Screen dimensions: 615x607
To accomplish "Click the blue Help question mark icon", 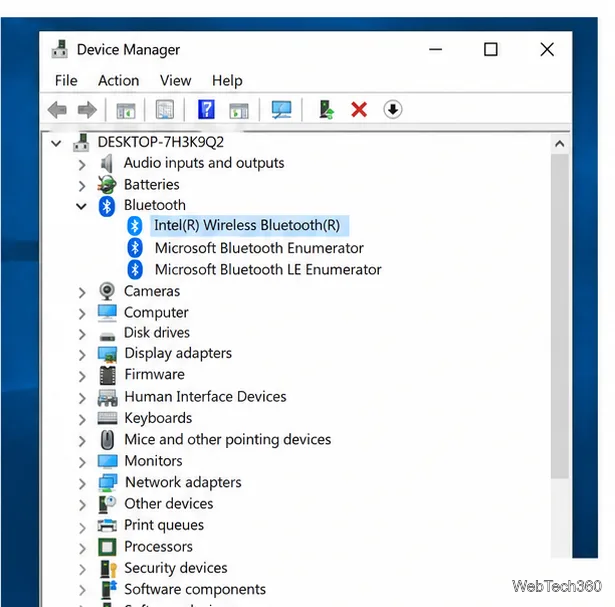I will 206,109.
